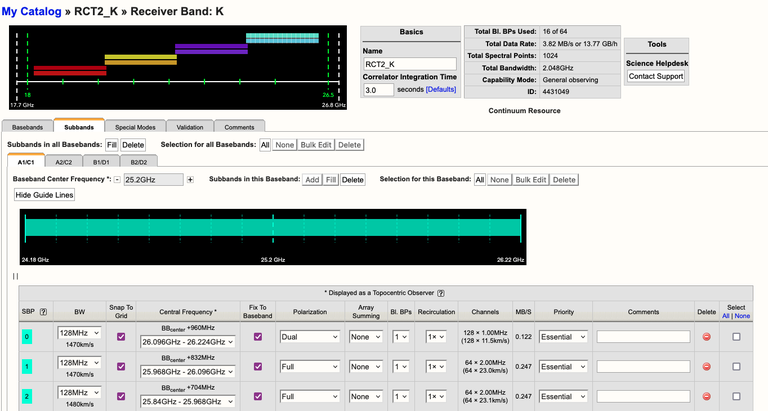
Task: Uncheck Snap To Grid for subband 0
Action: (121, 337)
